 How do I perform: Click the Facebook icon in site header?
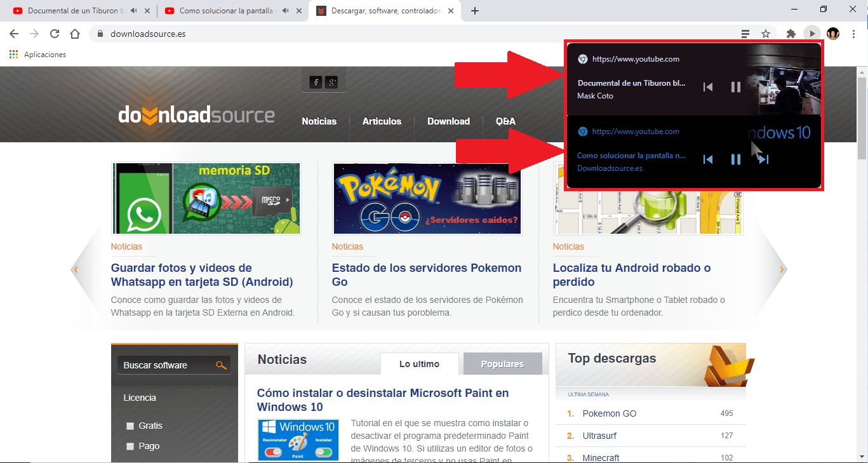316,82
